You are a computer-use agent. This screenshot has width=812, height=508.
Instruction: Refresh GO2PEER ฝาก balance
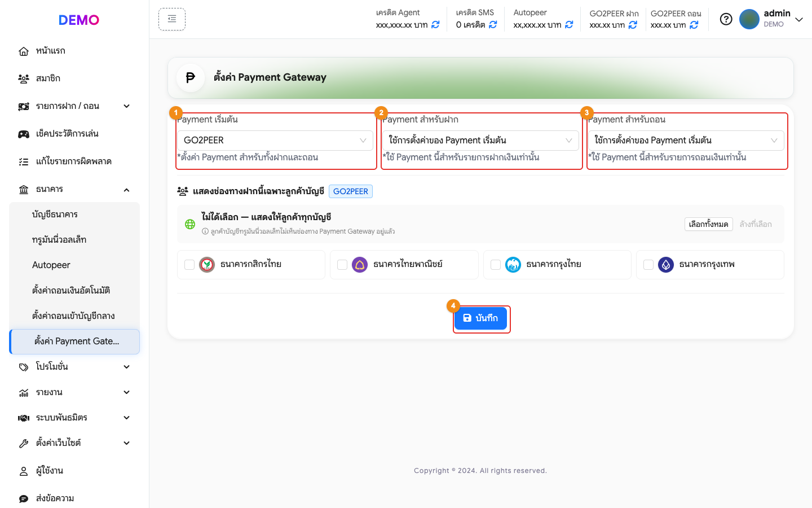coord(633,25)
